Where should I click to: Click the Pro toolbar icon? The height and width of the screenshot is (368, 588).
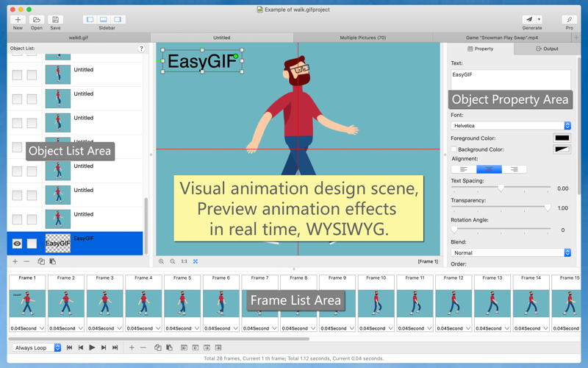point(569,20)
